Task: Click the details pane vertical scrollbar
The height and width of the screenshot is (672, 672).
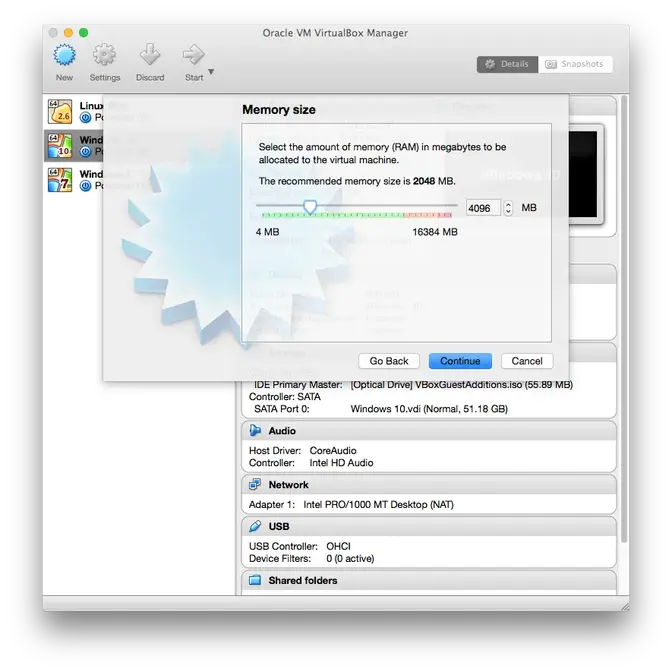Action: coord(624,319)
